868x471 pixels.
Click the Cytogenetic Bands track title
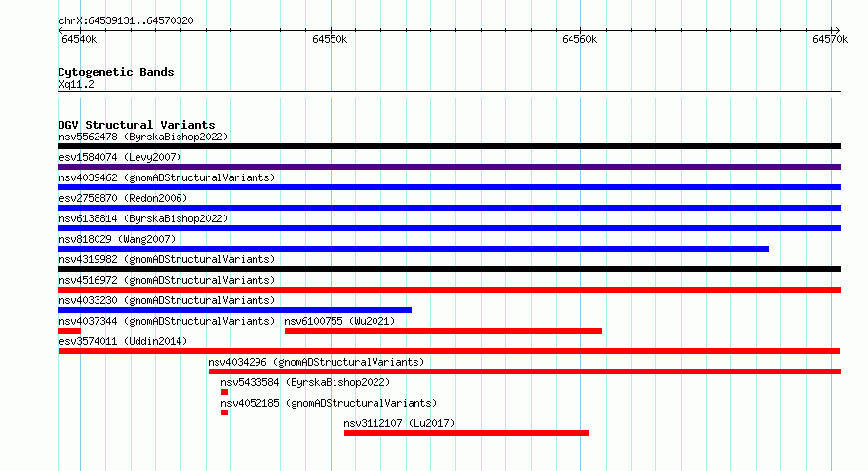pos(116,72)
